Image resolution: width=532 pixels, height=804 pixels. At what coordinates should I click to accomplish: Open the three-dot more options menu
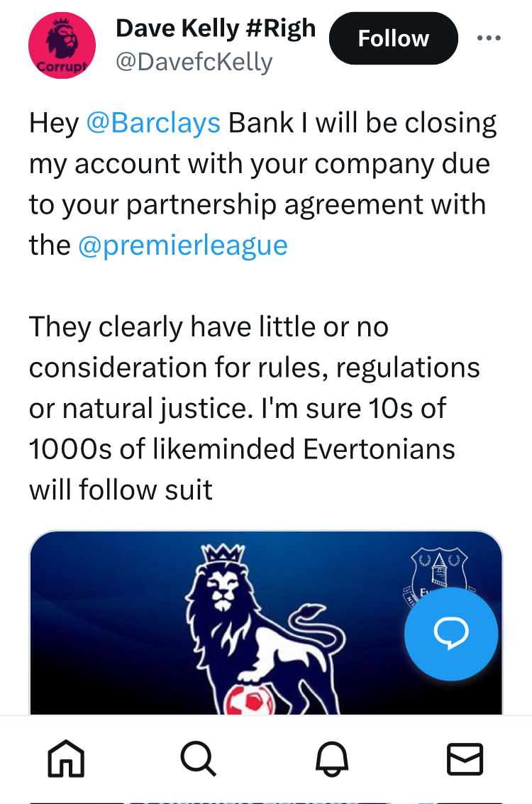pos(489,38)
